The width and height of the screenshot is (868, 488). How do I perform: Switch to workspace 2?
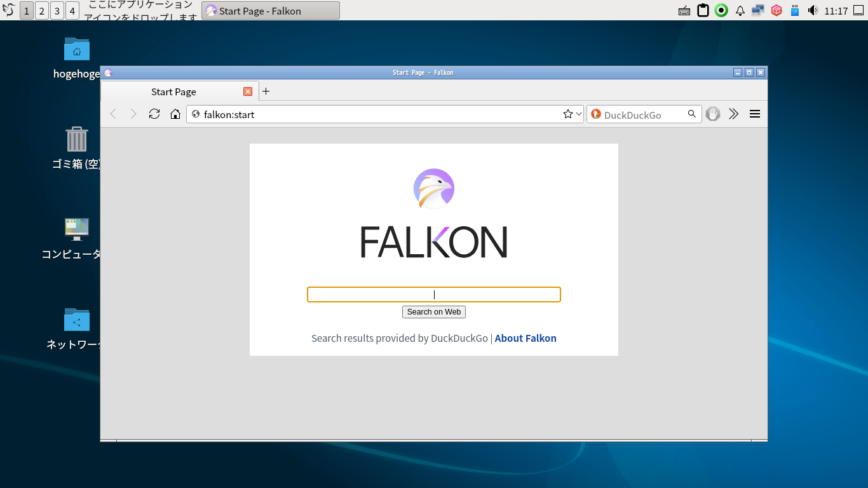click(x=42, y=11)
